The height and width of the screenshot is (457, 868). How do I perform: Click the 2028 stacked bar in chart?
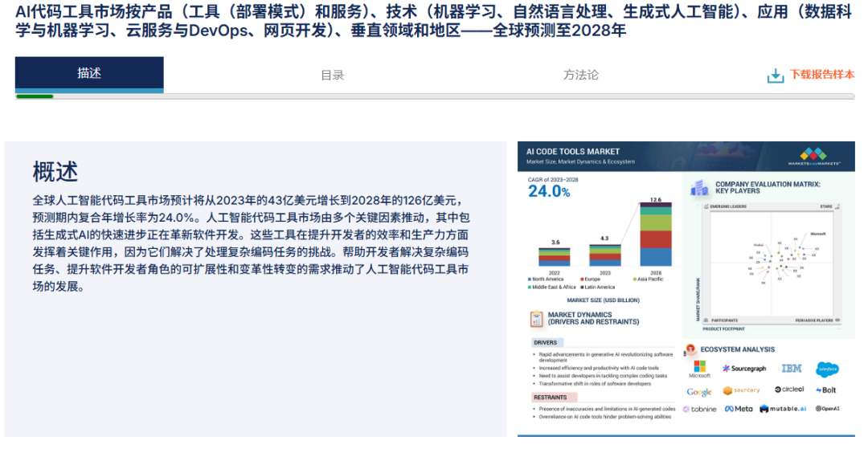pyautogui.click(x=656, y=235)
